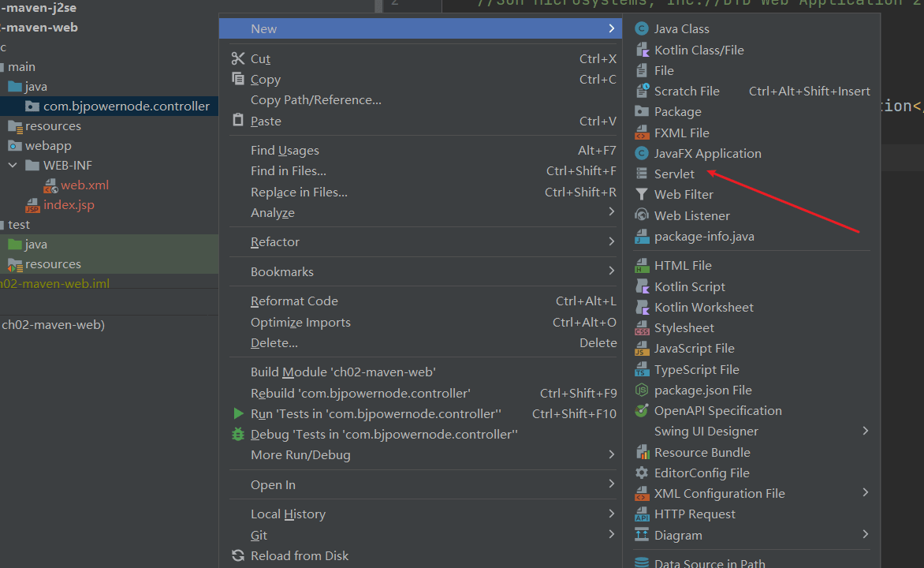Image resolution: width=924 pixels, height=568 pixels.
Task: Expand the Open In submenu arrow
Action: point(612,484)
